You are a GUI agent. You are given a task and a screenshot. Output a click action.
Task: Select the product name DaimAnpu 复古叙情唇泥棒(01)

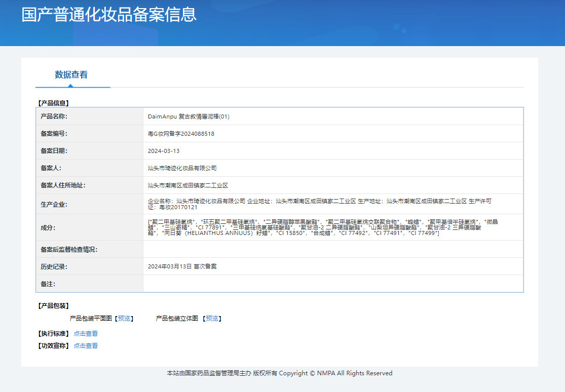pyautogui.click(x=189, y=116)
